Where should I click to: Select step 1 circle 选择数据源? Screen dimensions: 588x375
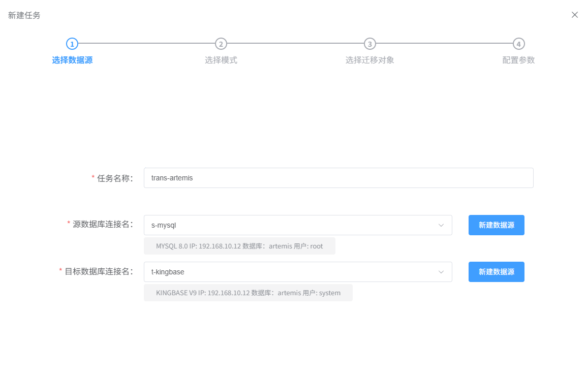72,44
